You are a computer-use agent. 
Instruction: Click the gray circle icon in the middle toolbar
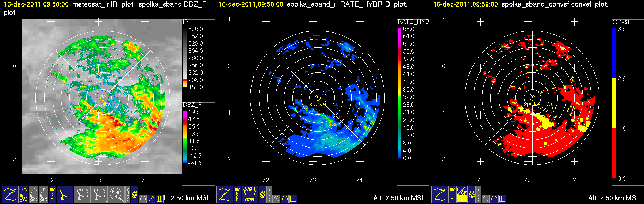[x=277, y=199]
